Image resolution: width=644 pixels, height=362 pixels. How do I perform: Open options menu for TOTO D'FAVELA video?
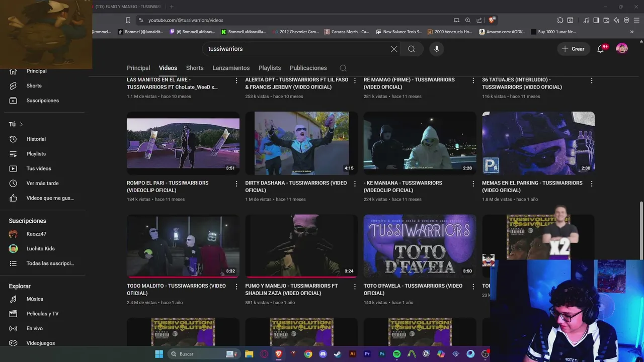[473, 287]
